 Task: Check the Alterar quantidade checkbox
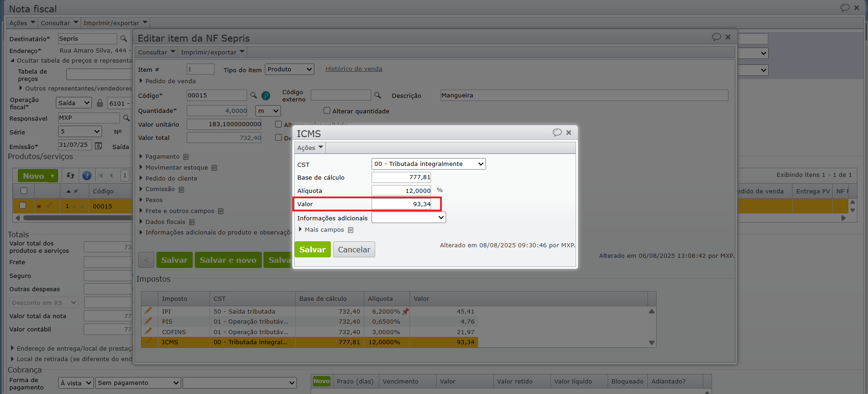(x=327, y=111)
